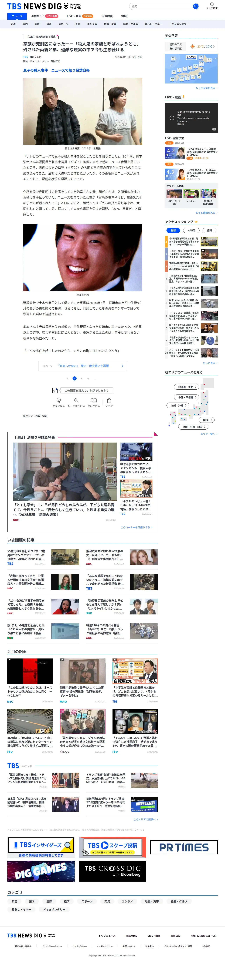Open ドキュメンタリー in the sub-navigation

(x=179, y=24)
